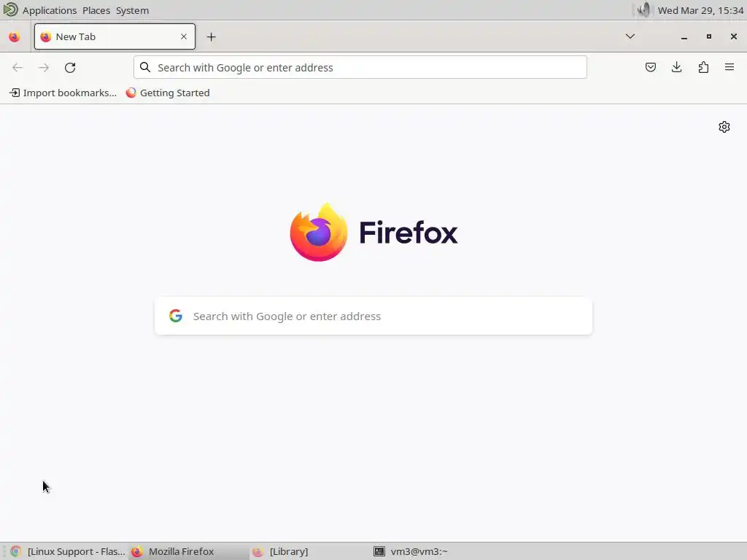Personalize new tab with gear icon
This screenshot has width=747, height=560.
(724, 127)
